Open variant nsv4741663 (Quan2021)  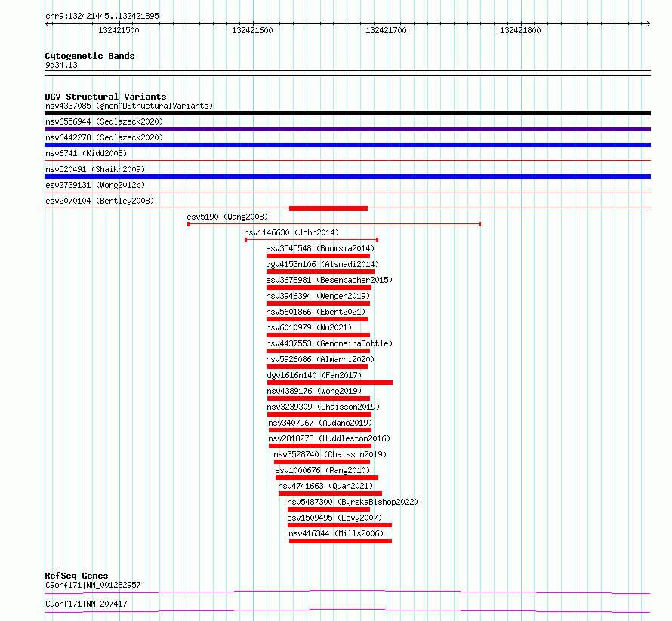(325, 486)
